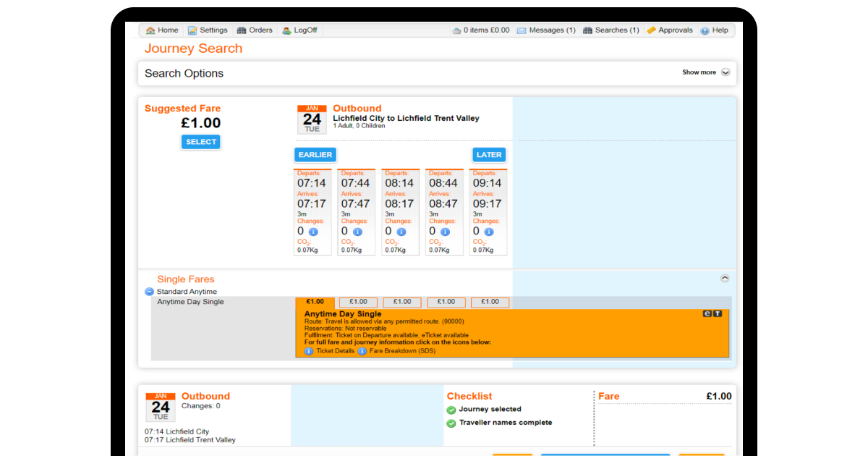Select £1.00 fare for 08:44 train

446,302
